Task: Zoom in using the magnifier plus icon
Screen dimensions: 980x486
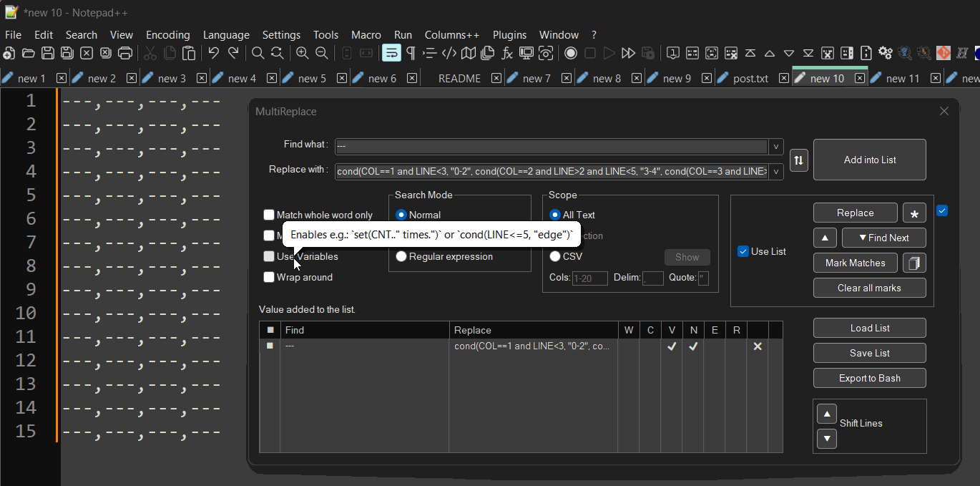Action: pyautogui.click(x=302, y=53)
